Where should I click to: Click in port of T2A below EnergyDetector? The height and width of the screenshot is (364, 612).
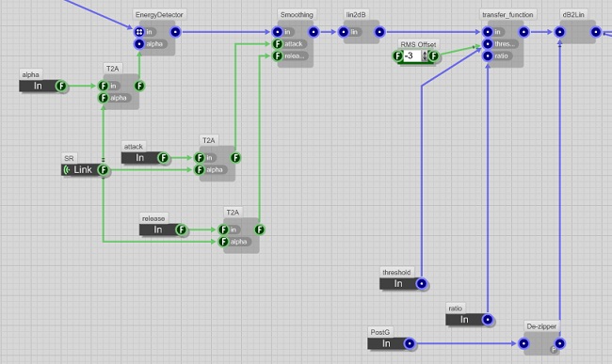click(x=103, y=86)
